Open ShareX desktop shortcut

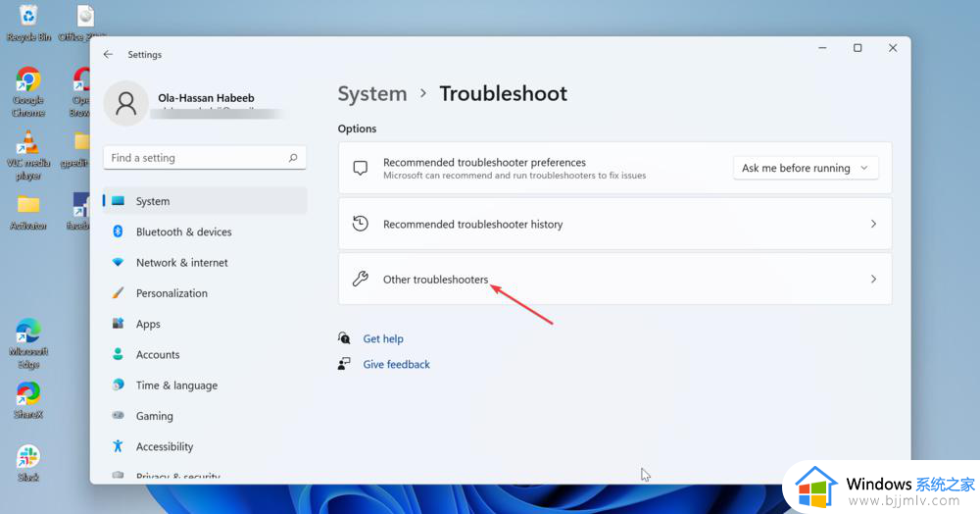[x=28, y=400]
